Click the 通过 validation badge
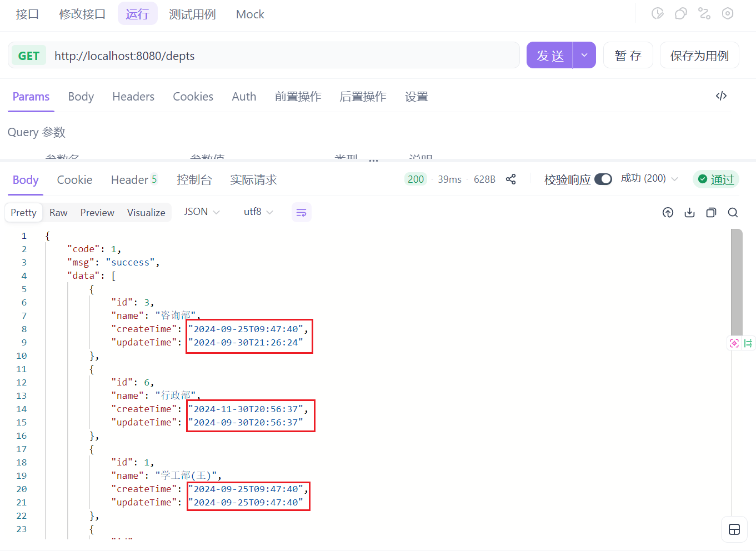The image size is (756, 551). click(x=716, y=179)
